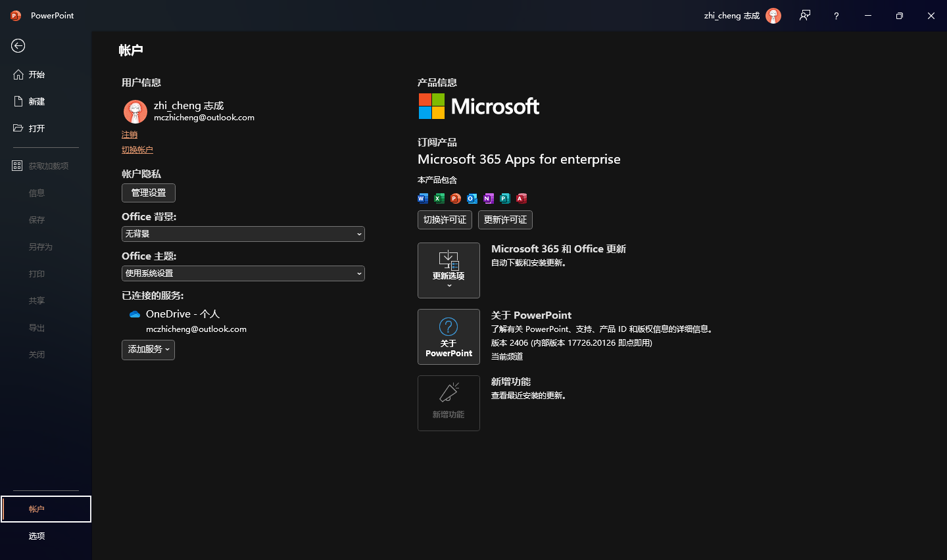Click the zhi_cheng 志成 name in title bar

(x=732, y=16)
